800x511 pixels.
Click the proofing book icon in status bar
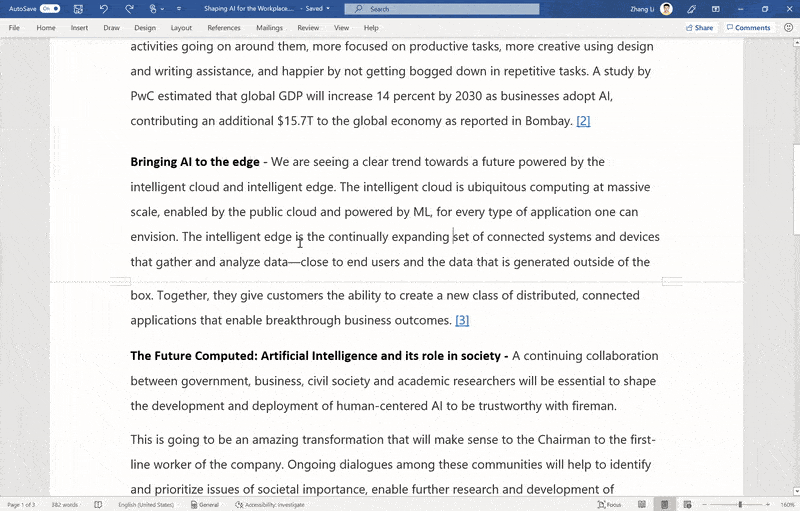[x=98, y=505]
